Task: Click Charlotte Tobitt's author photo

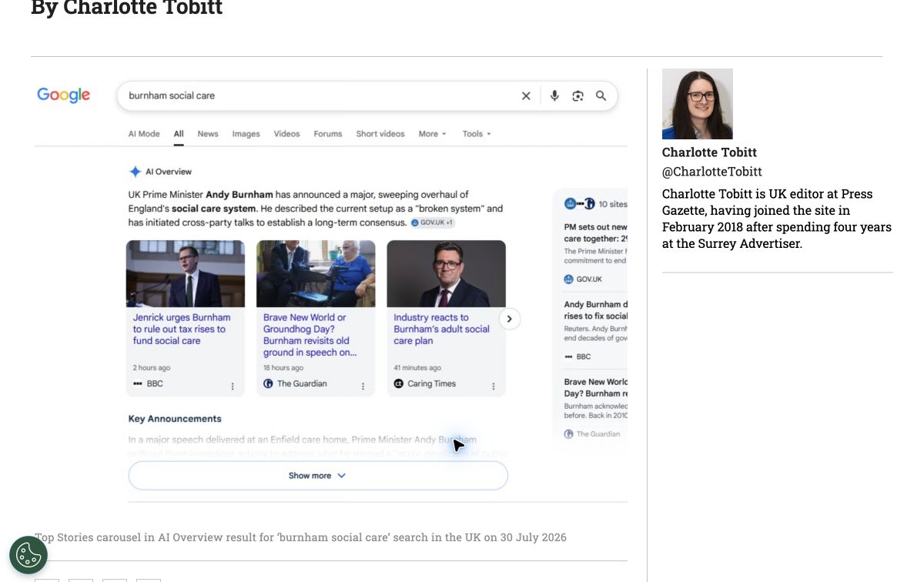Action: click(x=698, y=104)
